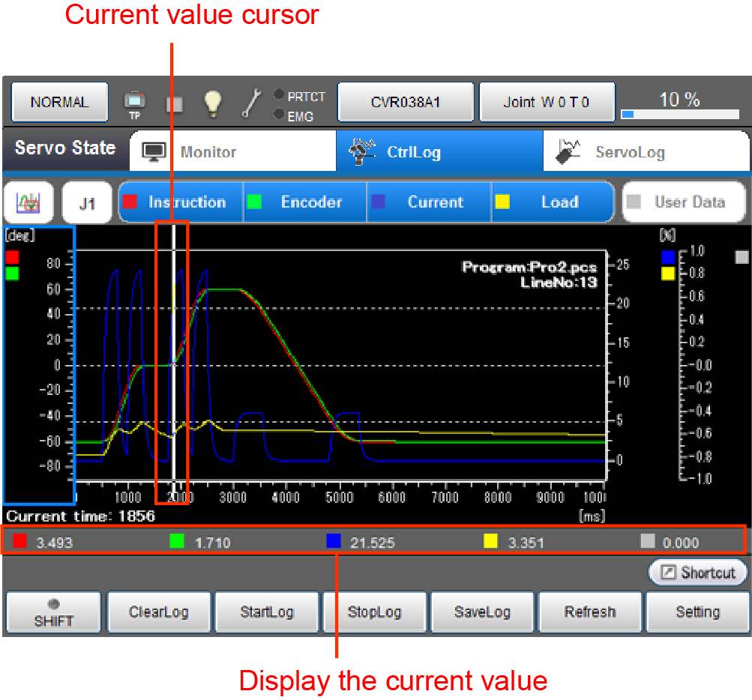Screen dimensions: 752x700
Task: Click the stop square icon
Action: (175, 103)
